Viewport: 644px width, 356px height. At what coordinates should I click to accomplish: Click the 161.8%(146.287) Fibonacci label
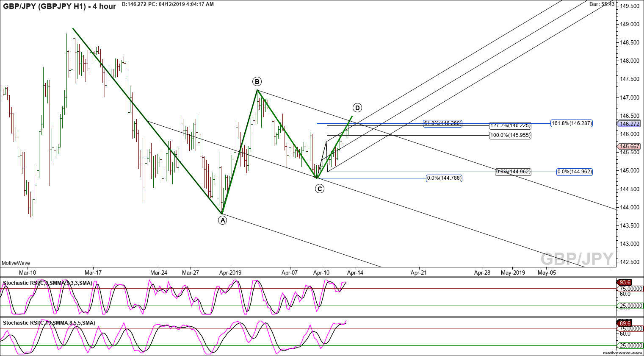point(572,123)
